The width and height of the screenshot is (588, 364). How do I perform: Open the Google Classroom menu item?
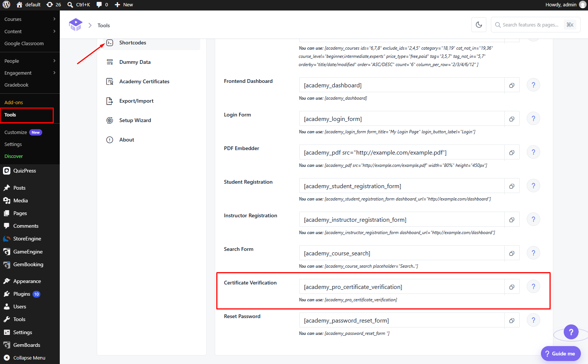coord(24,43)
